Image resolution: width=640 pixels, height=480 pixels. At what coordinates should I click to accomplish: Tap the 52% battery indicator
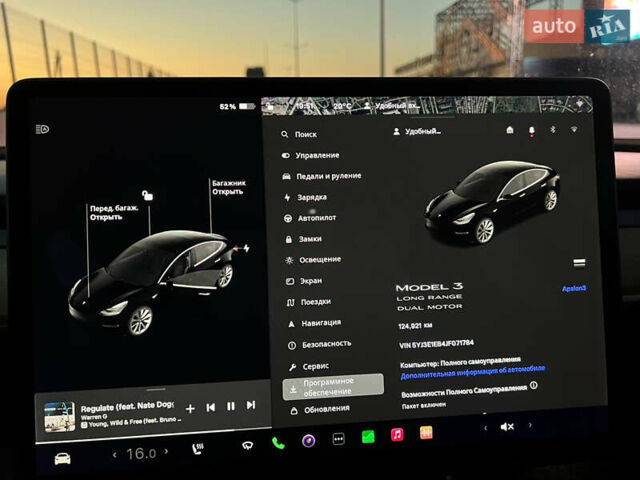(x=237, y=107)
